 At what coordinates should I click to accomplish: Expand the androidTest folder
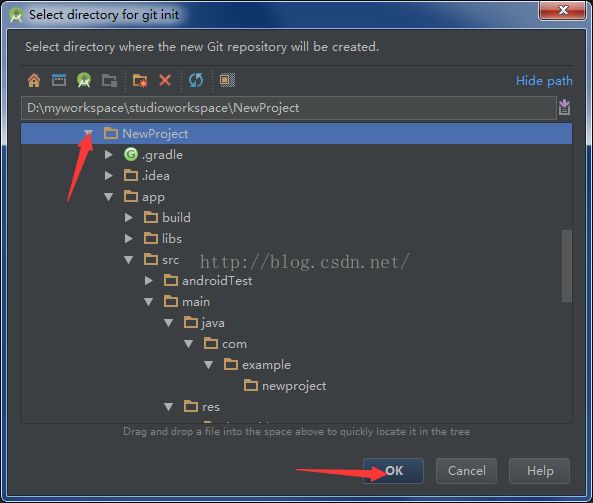point(149,281)
